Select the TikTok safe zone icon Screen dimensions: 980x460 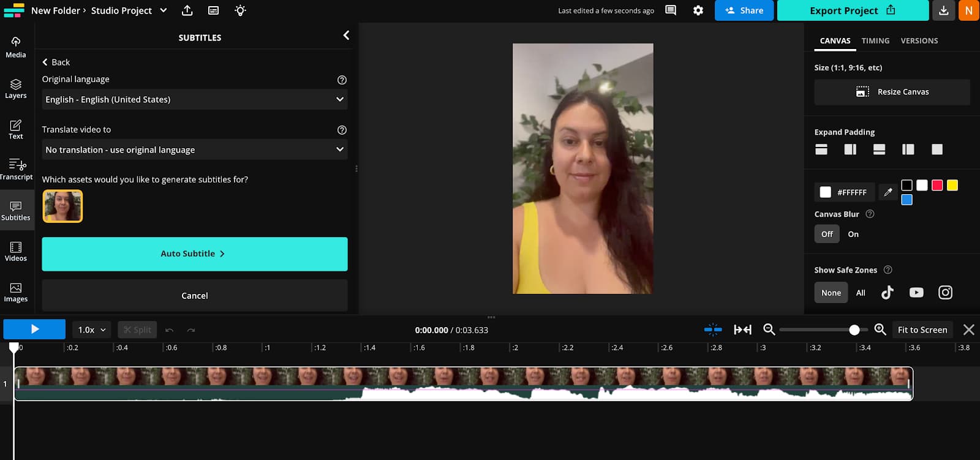887,293
